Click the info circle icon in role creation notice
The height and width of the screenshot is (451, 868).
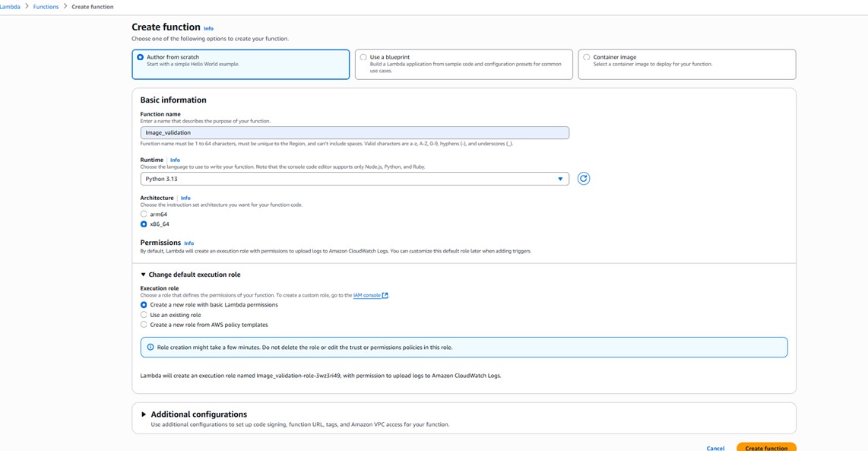(x=150, y=348)
